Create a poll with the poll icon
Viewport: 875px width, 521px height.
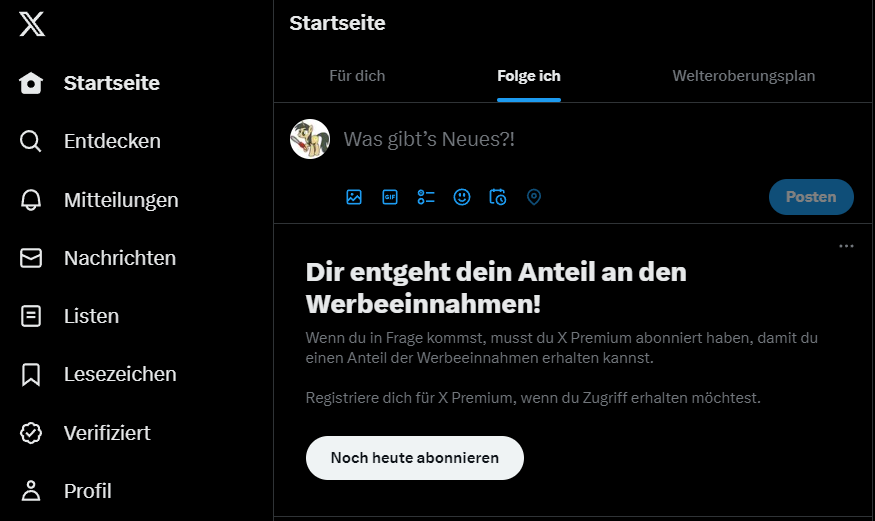(426, 197)
